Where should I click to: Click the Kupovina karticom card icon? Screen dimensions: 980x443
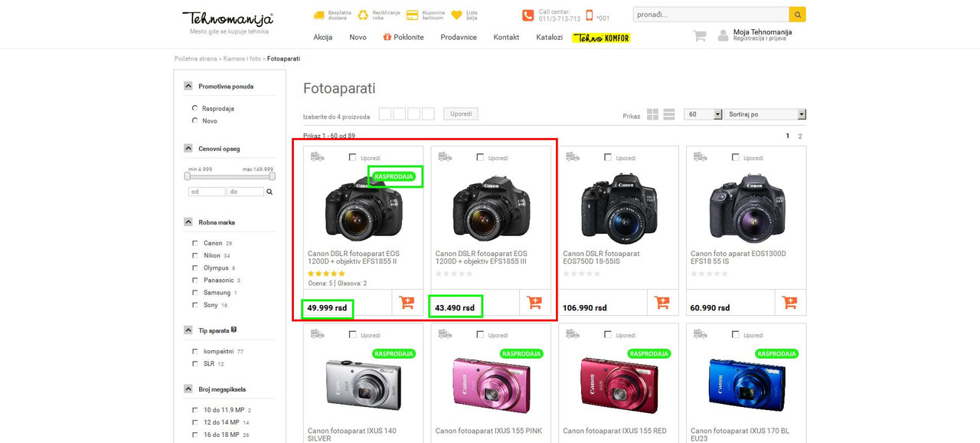point(412,15)
